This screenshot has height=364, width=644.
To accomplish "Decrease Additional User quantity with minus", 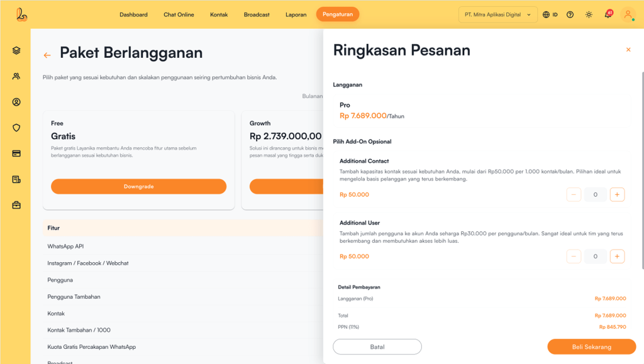I will (574, 256).
